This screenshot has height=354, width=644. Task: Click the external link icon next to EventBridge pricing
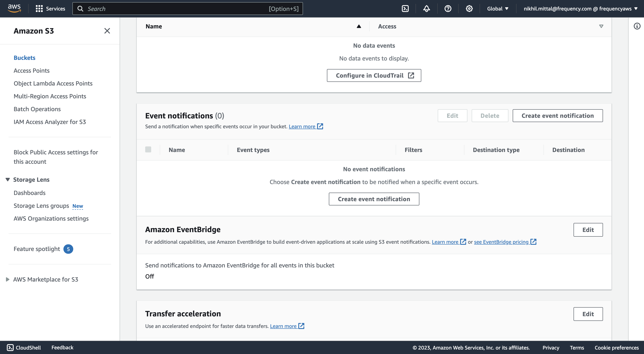534,242
